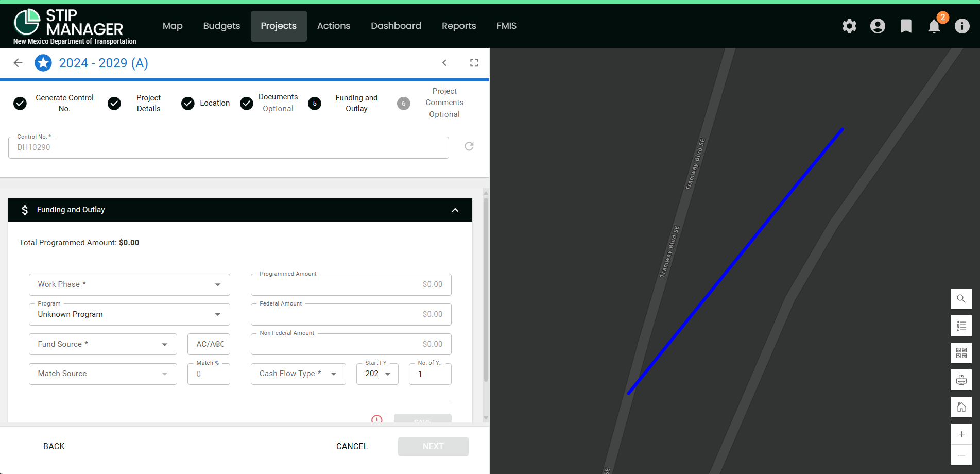Image resolution: width=980 pixels, height=474 pixels.
Task: Open the user account icon
Action: click(x=878, y=26)
